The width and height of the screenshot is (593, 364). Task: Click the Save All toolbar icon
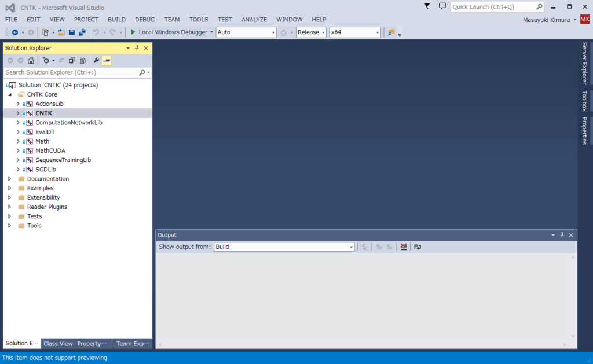(82, 32)
